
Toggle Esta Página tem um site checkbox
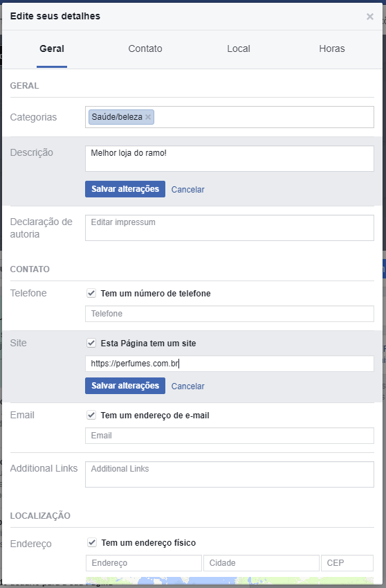click(x=91, y=343)
